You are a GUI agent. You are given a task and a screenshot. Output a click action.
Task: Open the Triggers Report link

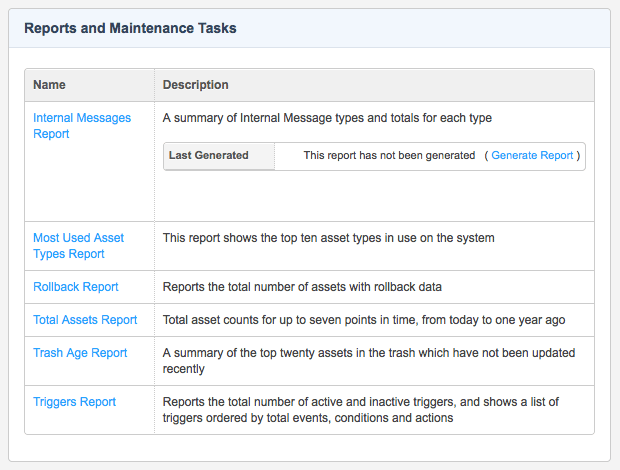74,402
